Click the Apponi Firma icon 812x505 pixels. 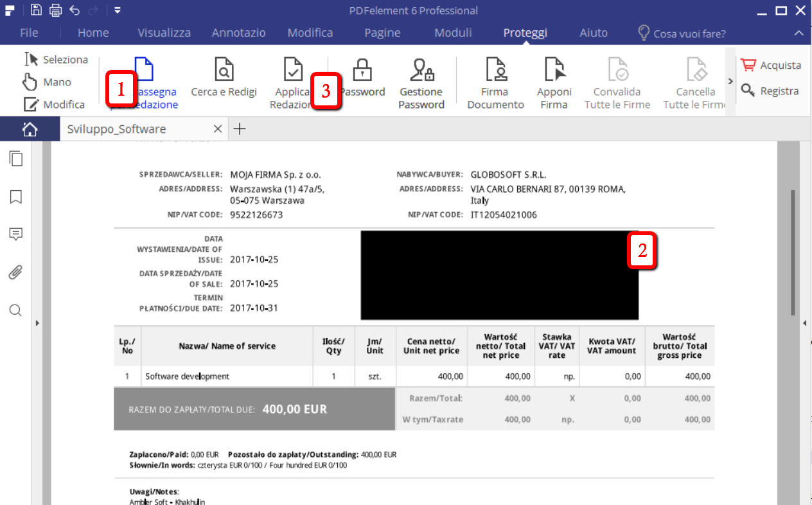tap(554, 69)
